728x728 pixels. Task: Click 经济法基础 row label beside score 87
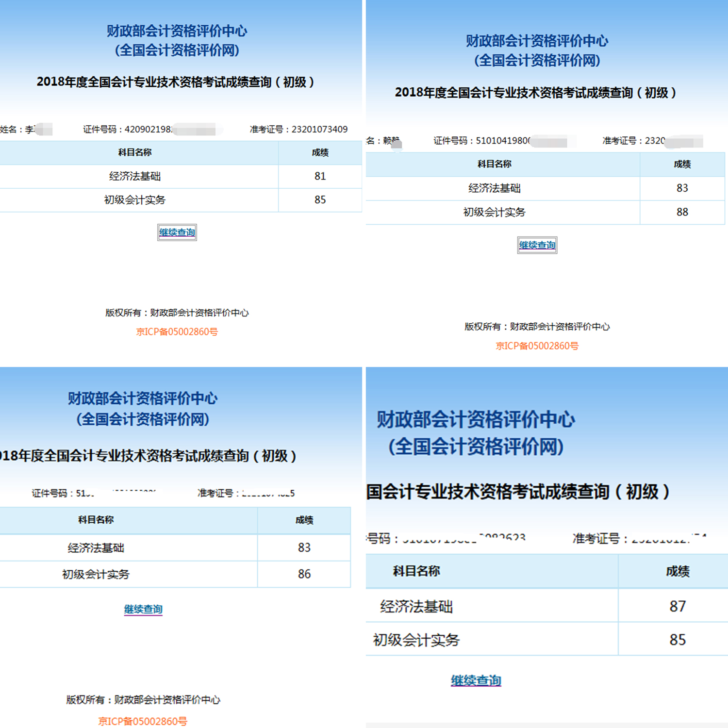click(x=416, y=606)
